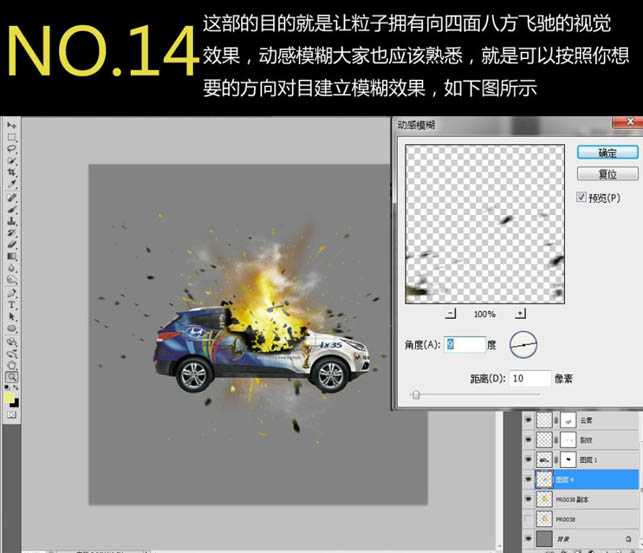Close the 动感模糊 dialog

pyautogui.click(x=629, y=122)
